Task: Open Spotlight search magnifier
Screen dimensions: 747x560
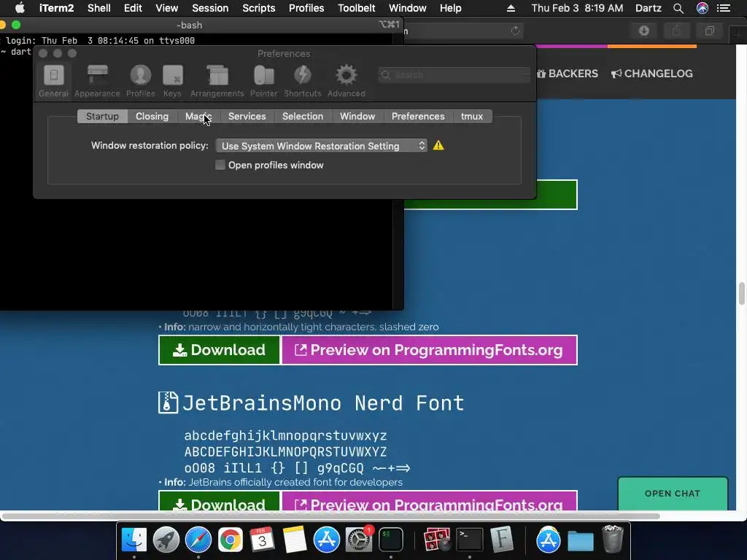Action: [678, 8]
